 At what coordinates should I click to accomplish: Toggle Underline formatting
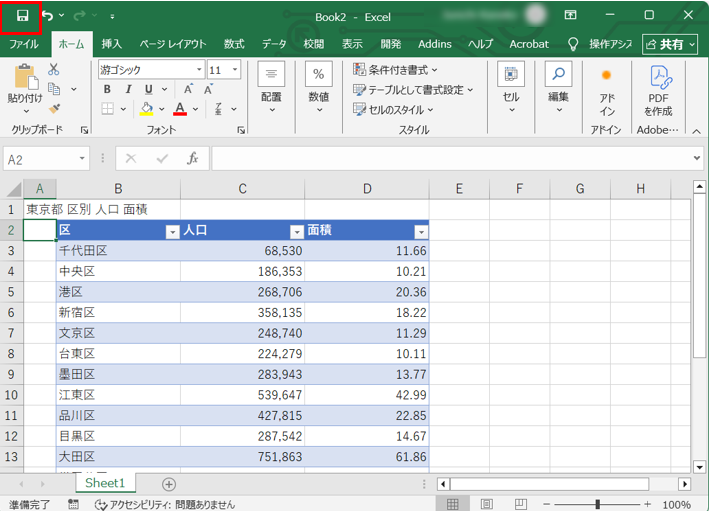click(x=149, y=89)
